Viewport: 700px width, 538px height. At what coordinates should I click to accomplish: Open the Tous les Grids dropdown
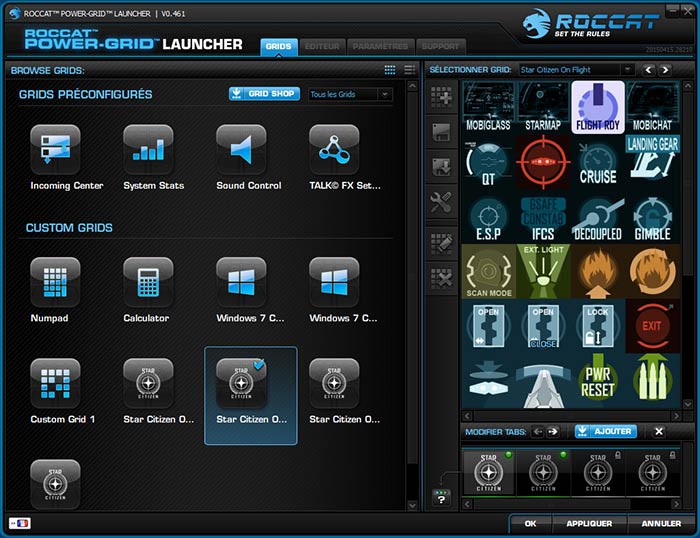pyautogui.click(x=350, y=94)
